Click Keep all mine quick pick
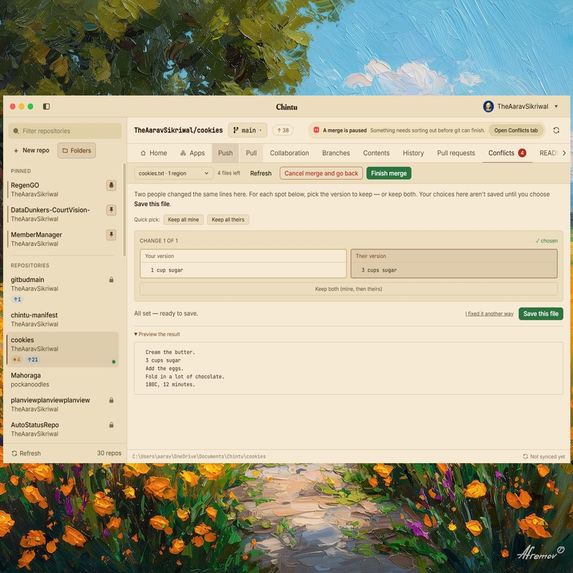The height and width of the screenshot is (573, 573). coord(183,220)
